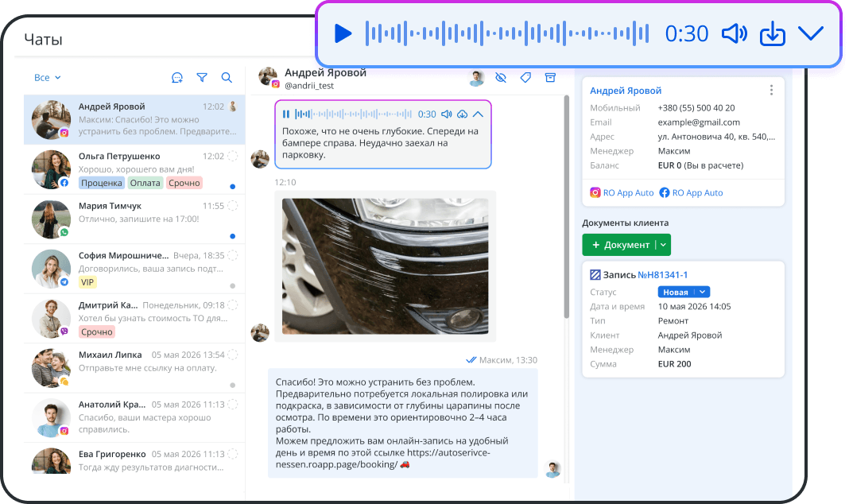Toggle the crossed-eye unread icon
Screen dimensions: 849x504
[x=501, y=78]
